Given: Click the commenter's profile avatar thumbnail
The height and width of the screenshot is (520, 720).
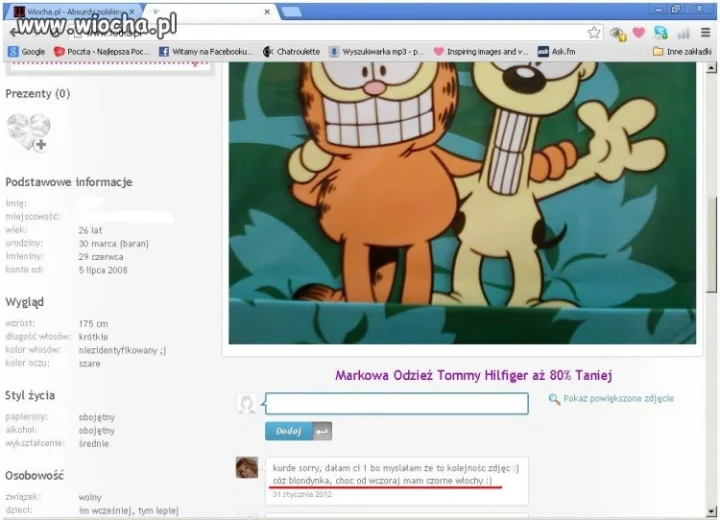Looking at the screenshot, I should (247, 468).
